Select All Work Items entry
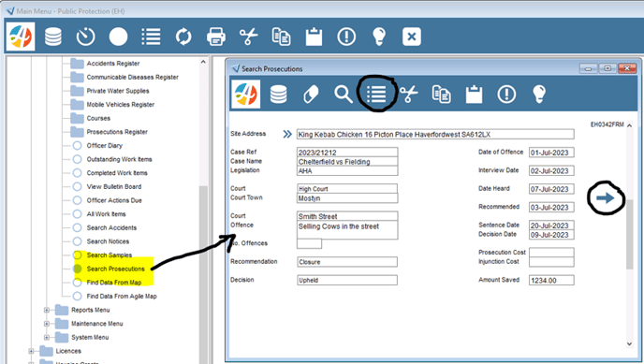The width and height of the screenshot is (644, 364). tap(106, 213)
